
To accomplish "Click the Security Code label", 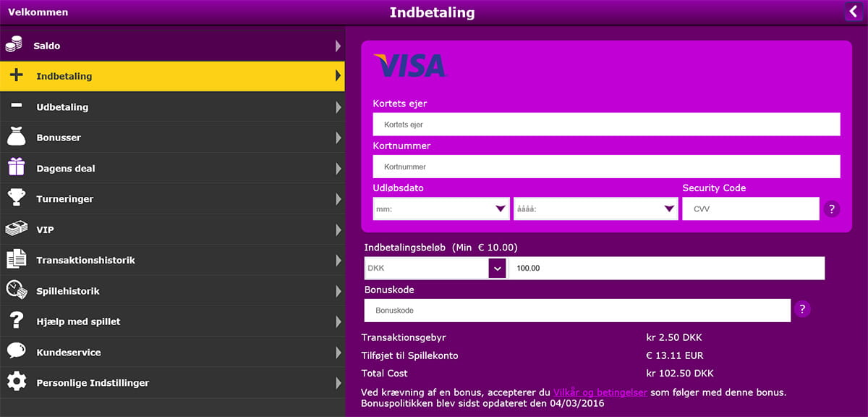I will click(x=714, y=188).
